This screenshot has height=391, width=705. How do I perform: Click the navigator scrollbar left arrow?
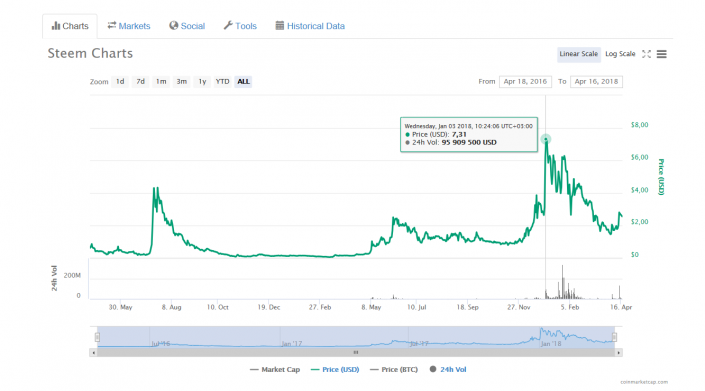click(93, 353)
